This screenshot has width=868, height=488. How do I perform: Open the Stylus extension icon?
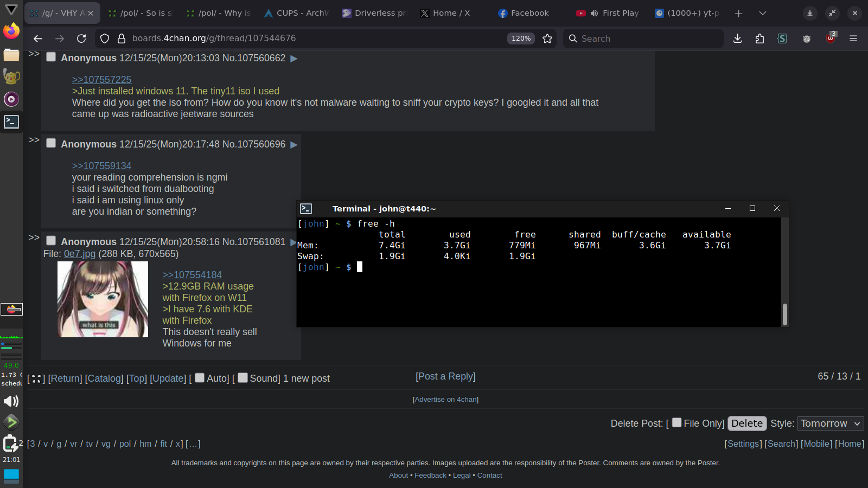(782, 38)
